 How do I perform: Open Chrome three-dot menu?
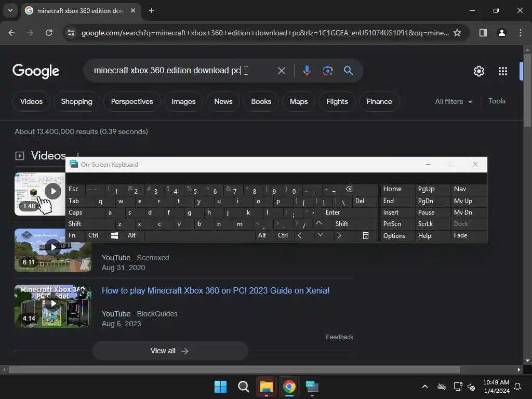click(520, 33)
